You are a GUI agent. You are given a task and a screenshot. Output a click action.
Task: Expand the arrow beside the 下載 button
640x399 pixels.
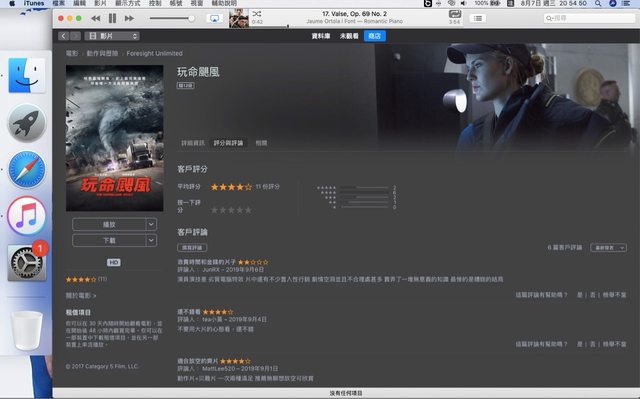coord(151,240)
